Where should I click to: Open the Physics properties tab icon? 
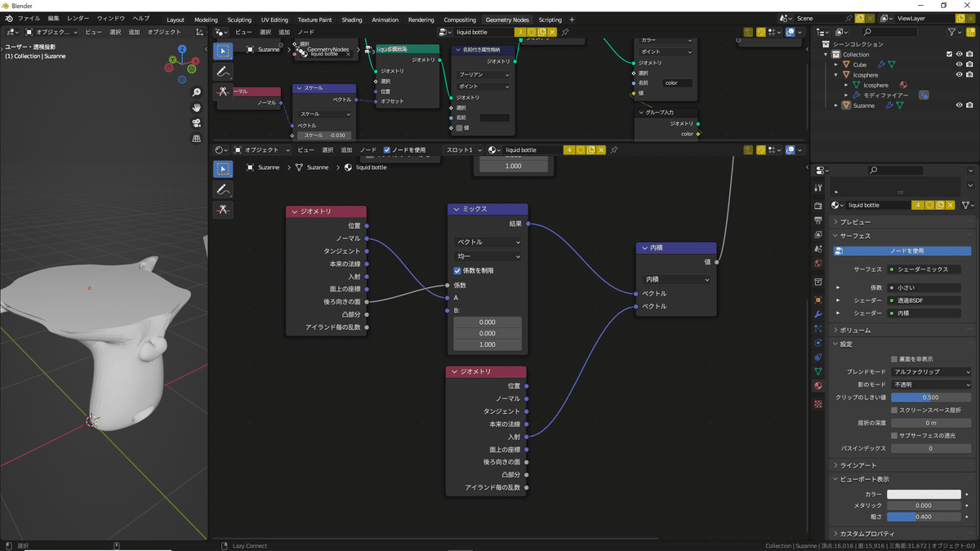tap(818, 343)
